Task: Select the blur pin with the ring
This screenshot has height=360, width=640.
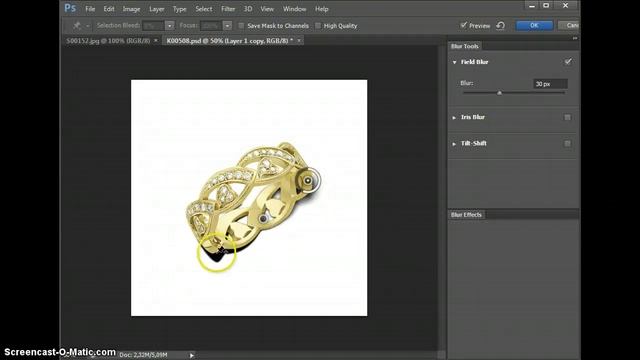Action: click(x=308, y=180)
